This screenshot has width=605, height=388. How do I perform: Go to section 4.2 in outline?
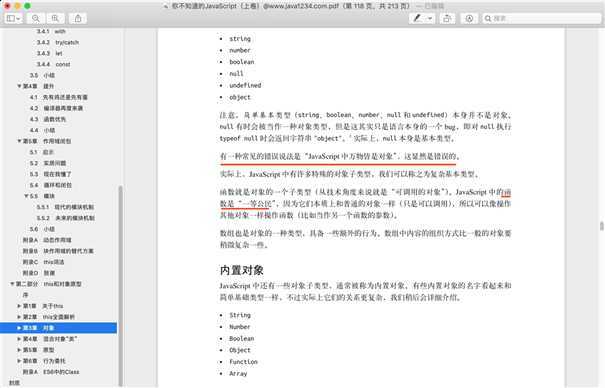(56, 108)
